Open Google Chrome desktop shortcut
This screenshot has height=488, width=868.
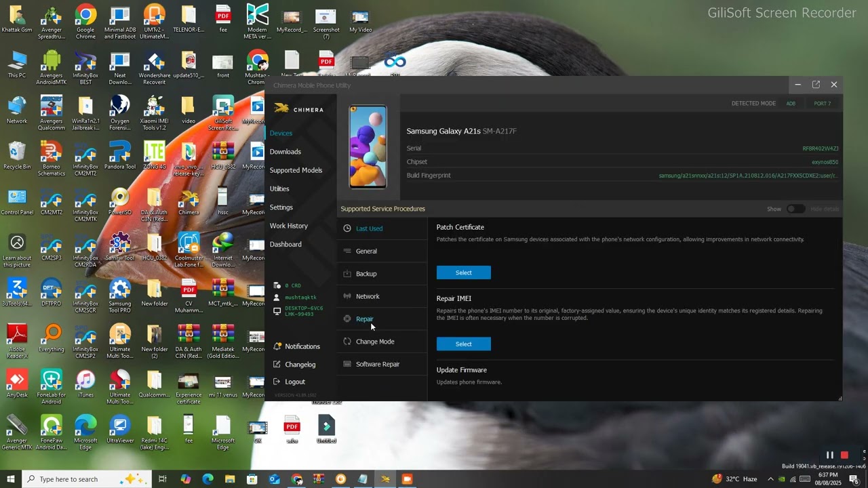(85, 22)
